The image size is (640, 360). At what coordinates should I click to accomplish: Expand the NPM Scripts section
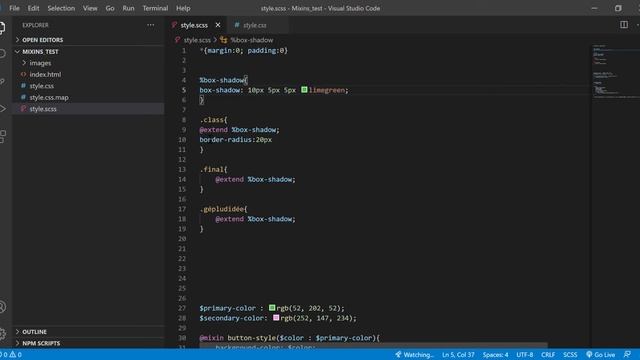[89, 343]
